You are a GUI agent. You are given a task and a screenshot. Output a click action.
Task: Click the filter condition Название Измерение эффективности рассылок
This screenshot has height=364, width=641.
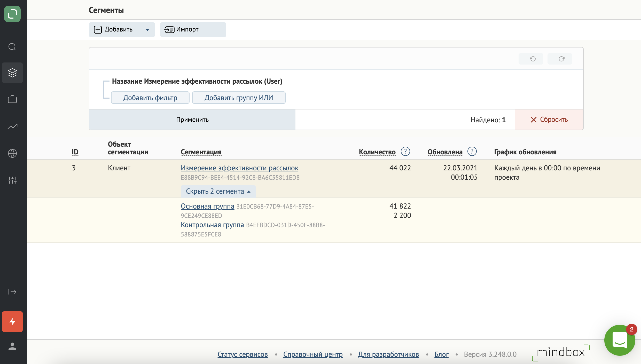(x=197, y=81)
